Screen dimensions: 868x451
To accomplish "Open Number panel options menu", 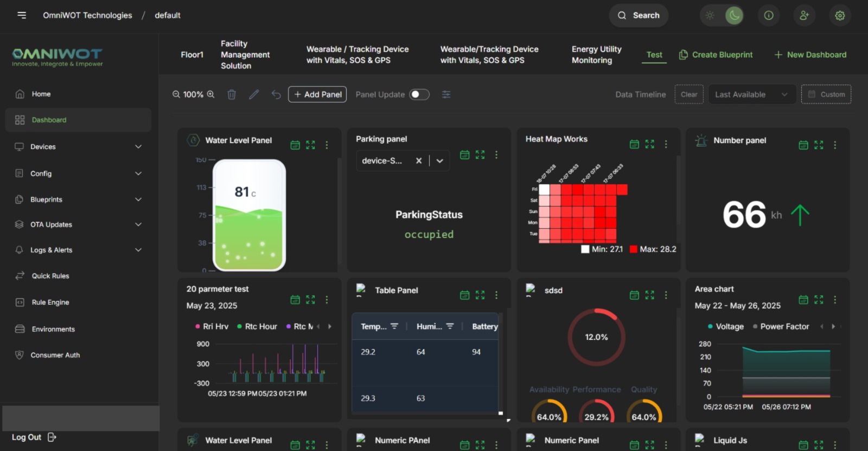I will coord(835,145).
